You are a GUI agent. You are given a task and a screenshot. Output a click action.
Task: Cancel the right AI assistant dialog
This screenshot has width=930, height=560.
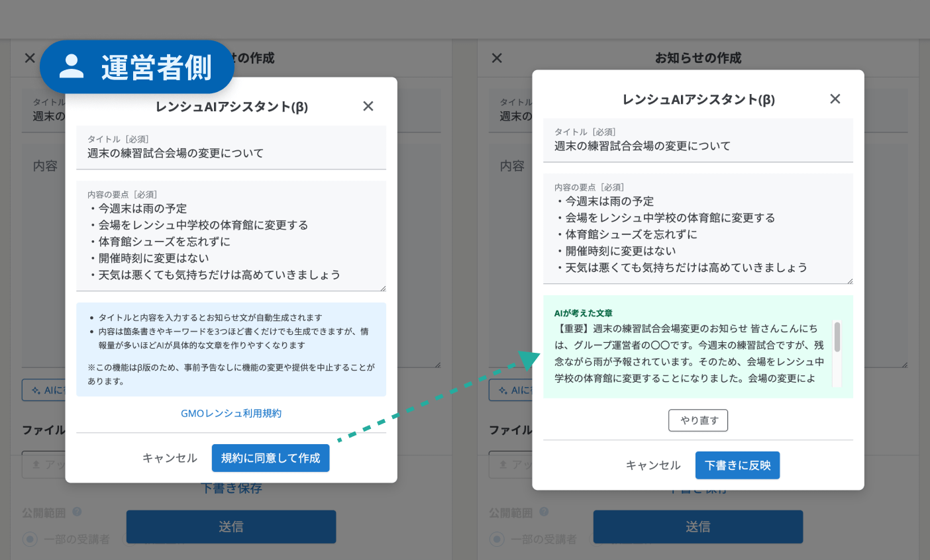[x=653, y=465]
